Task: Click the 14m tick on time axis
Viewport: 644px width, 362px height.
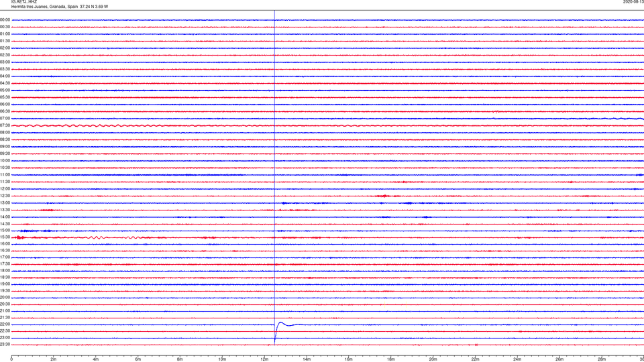Action: coord(307,359)
